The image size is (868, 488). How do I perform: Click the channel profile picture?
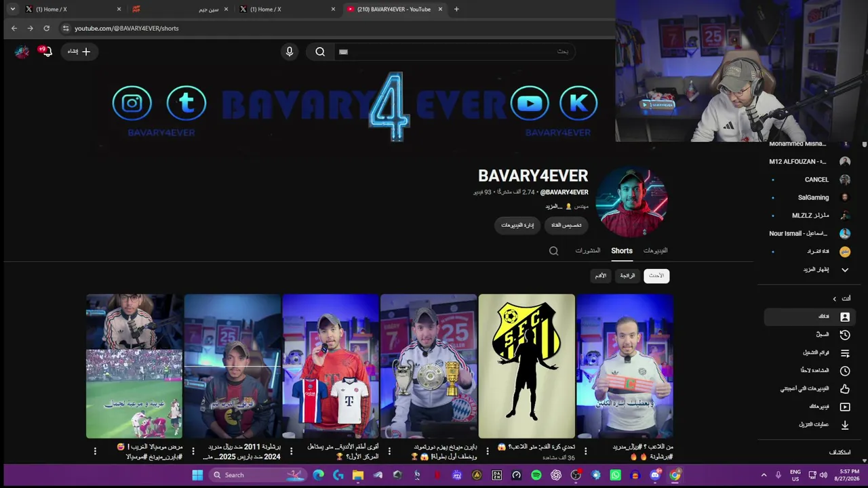click(x=631, y=201)
